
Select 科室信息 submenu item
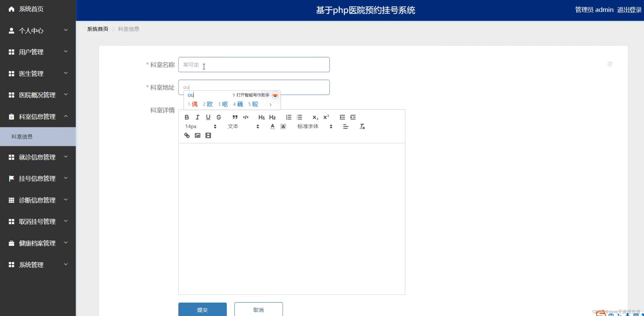22,137
